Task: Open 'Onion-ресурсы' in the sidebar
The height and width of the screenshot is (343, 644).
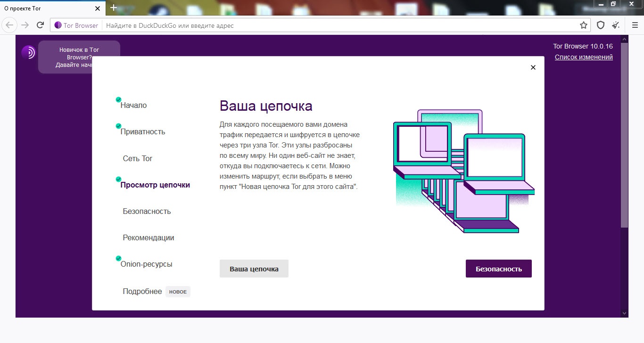Action: click(146, 264)
